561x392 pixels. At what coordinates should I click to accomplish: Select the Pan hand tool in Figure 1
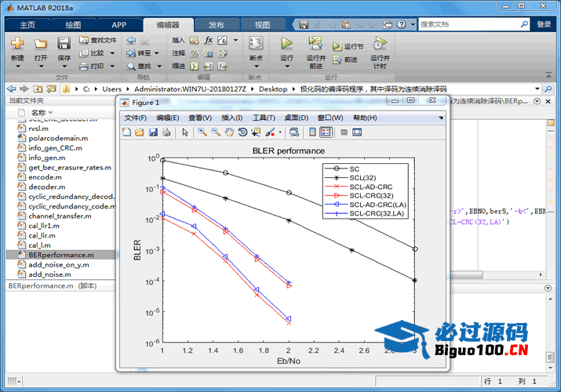(229, 132)
